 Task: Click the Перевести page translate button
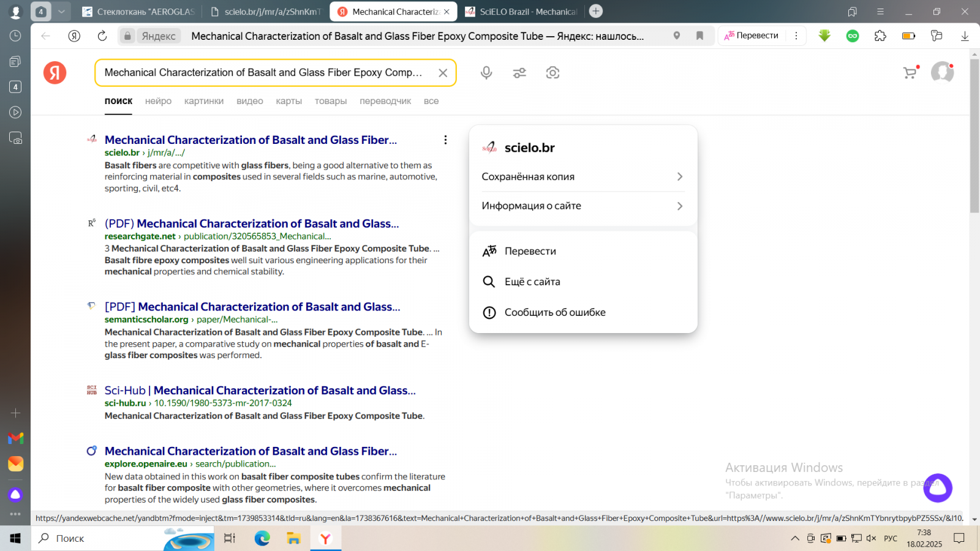click(x=752, y=36)
